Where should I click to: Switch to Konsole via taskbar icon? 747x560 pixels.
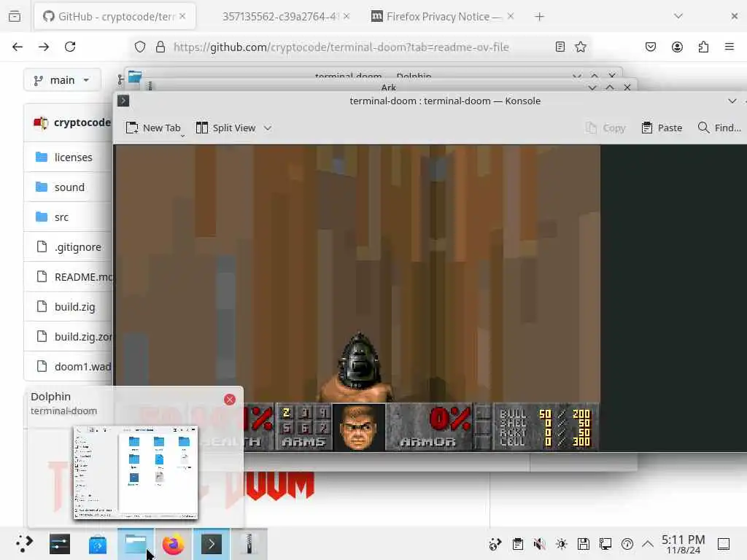pos(212,544)
